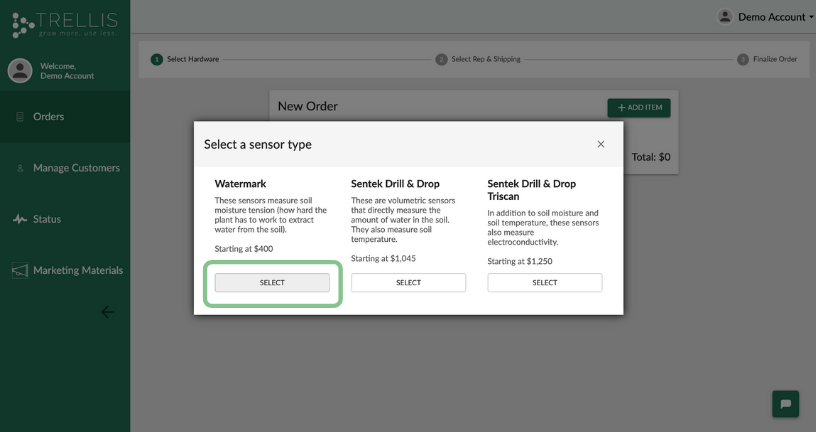This screenshot has height=432, width=816.
Task: Click the Add Item button
Action: [x=639, y=108]
